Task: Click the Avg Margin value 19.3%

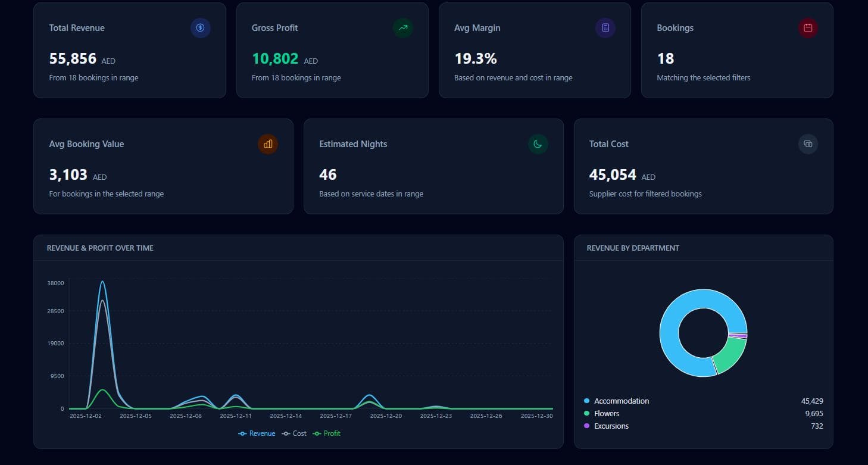Action: [475, 58]
